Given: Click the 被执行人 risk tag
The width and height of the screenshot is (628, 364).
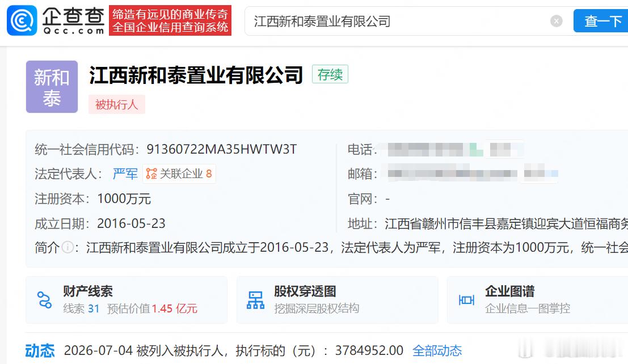Looking at the screenshot, I should (x=116, y=104).
